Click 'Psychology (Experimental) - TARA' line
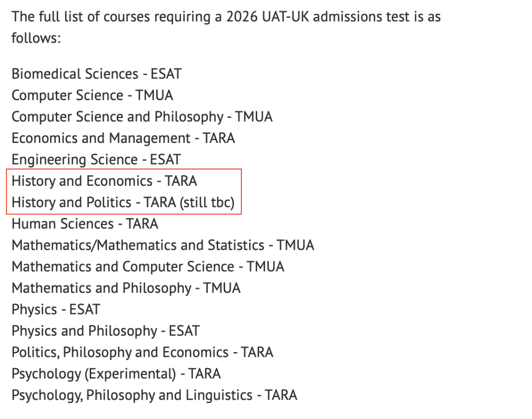 pyautogui.click(x=116, y=374)
